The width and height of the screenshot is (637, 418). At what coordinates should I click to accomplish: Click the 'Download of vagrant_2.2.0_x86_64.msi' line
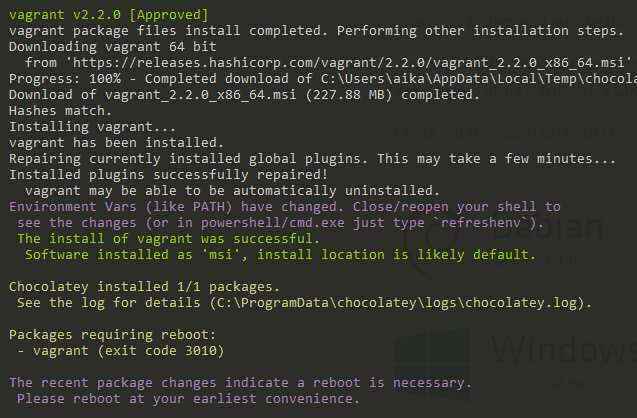[244, 95]
